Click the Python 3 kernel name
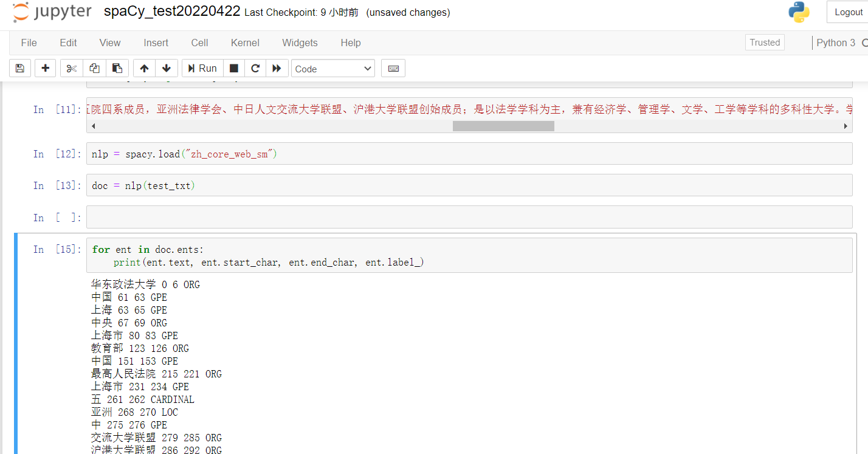 tap(836, 43)
